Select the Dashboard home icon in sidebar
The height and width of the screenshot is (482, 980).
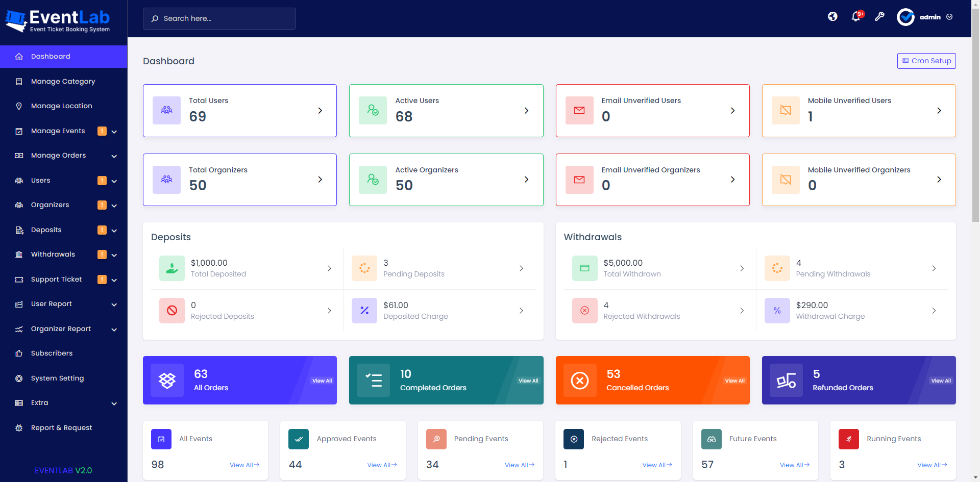(x=19, y=57)
